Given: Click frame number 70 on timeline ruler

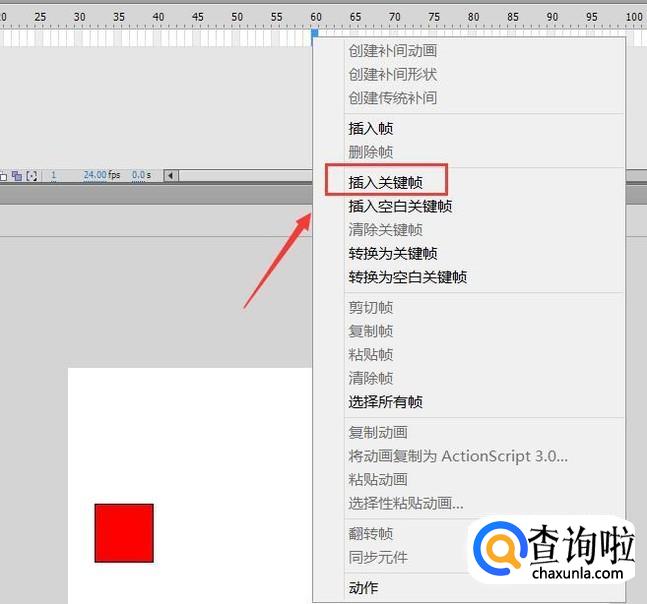Looking at the screenshot, I should pos(394,17).
